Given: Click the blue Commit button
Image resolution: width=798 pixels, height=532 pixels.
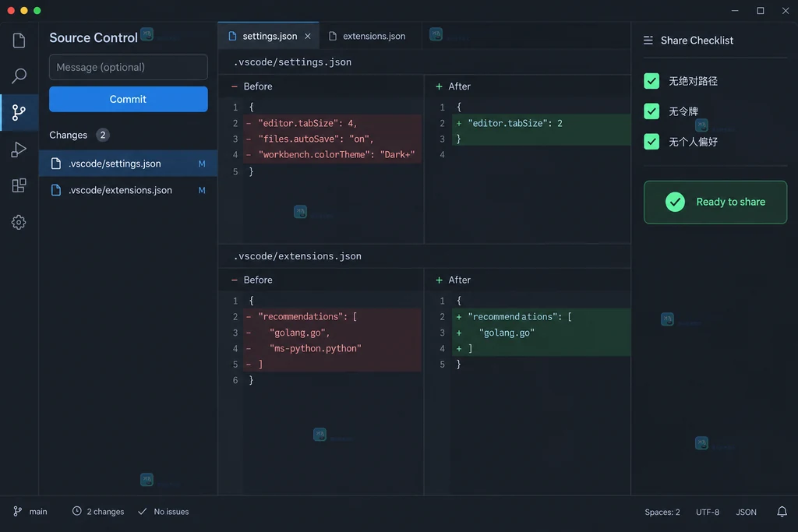Looking at the screenshot, I should click(129, 99).
